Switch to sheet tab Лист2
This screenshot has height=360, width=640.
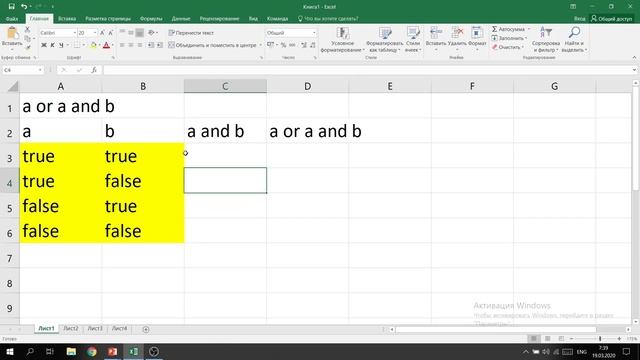(71, 329)
